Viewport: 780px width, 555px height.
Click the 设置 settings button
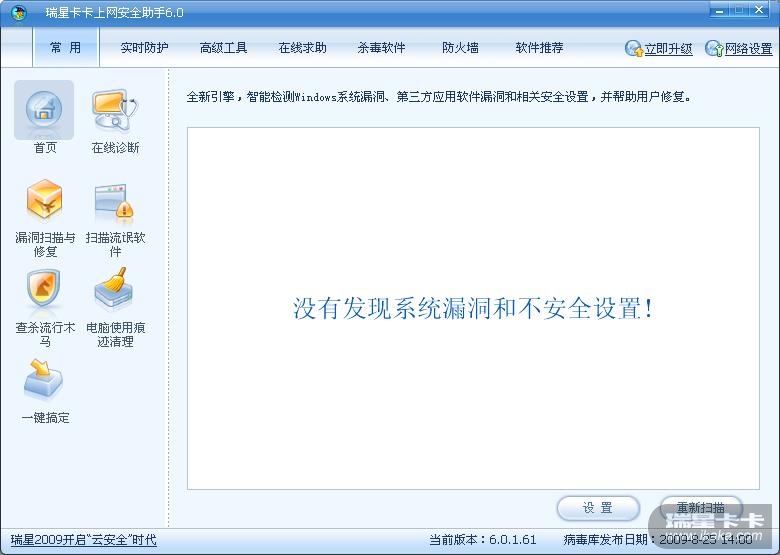pyautogui.click(x=597, y=508)
